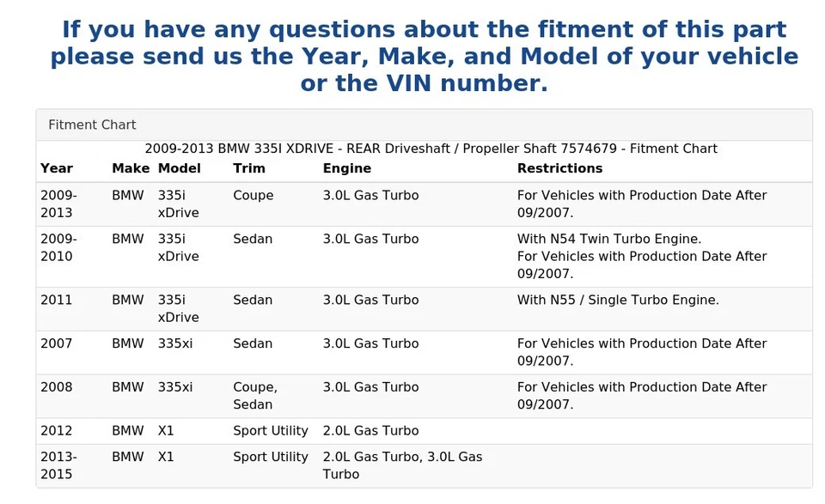
Task: Click the N55 / Single Turbo Engine restriction
Action: 618,300
